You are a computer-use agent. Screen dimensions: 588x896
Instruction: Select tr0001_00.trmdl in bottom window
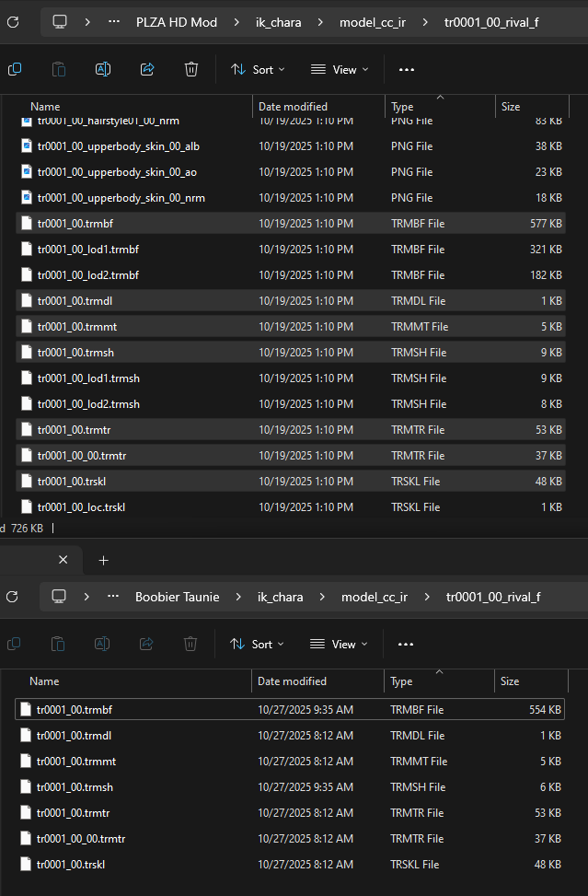290,736
